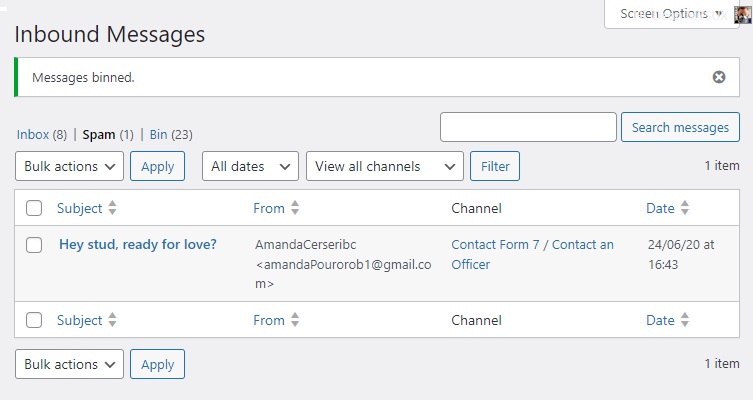Viewport: 753px width, 400px height.
Task: Click the user avatar in top corner
Action: 743,14
